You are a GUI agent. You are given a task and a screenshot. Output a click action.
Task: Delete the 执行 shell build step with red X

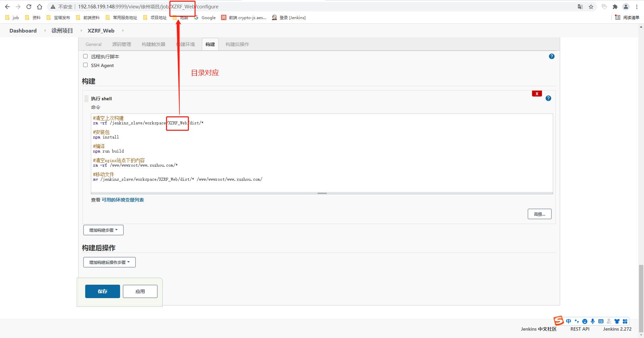click(x=537, y=94)
